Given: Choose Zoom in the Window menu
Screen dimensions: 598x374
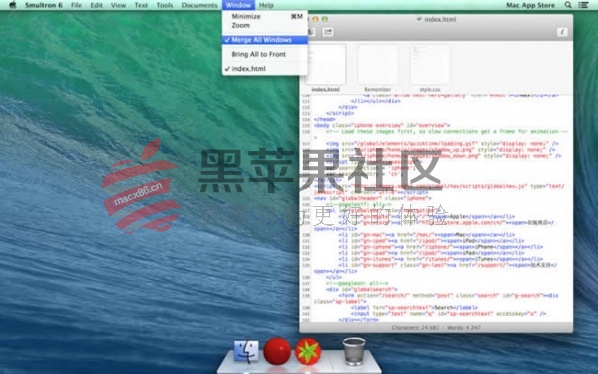Looking at the screenshot, I should click(265, 26).
